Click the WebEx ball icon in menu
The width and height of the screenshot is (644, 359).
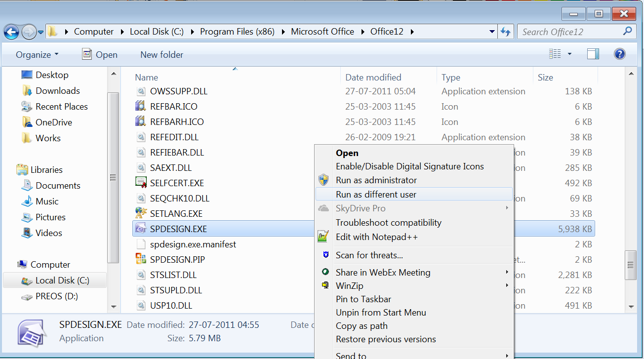pos(325,272)
